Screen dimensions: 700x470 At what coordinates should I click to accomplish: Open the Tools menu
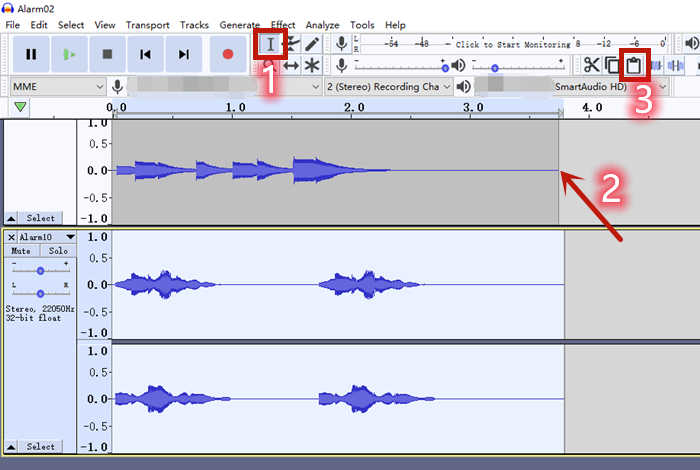pyautogui.click(x=362, y=25)
